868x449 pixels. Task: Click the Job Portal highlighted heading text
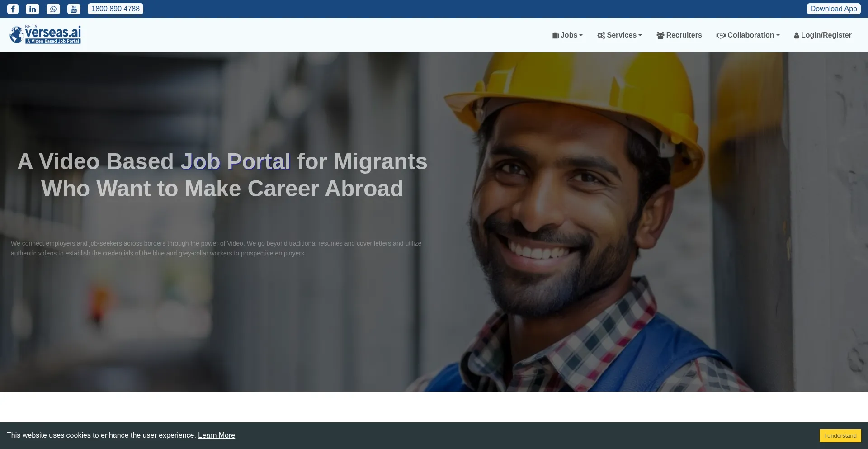point(235,161)
